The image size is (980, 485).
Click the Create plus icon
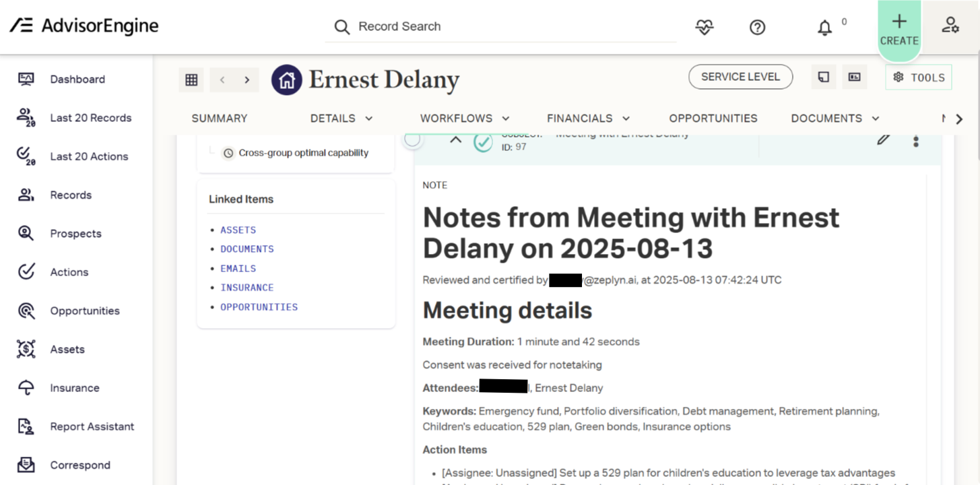click(899, 22)
